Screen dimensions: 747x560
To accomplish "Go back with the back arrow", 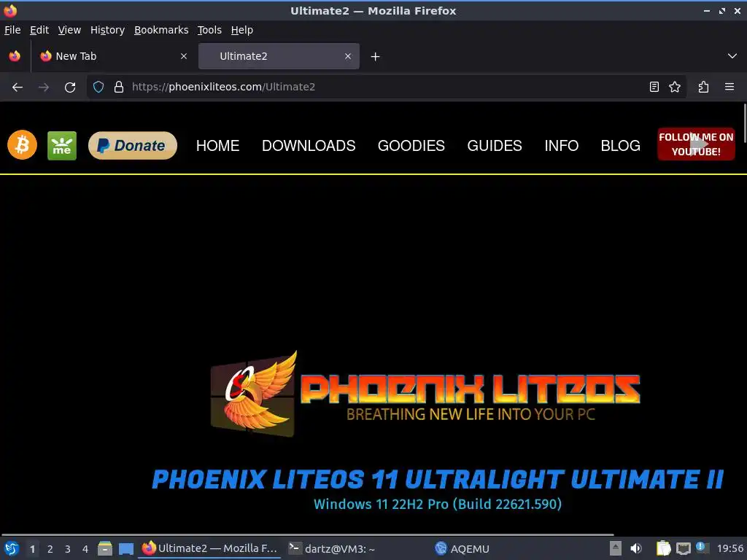I will [x=18, y=87].
